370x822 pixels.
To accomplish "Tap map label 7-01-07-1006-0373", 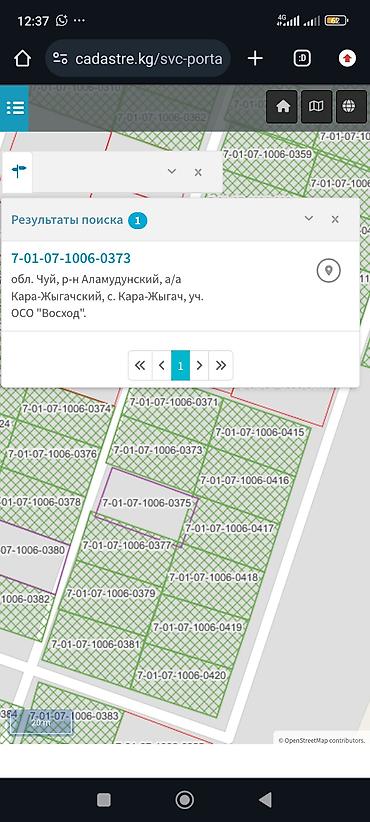I will click(x=158, y=450).
